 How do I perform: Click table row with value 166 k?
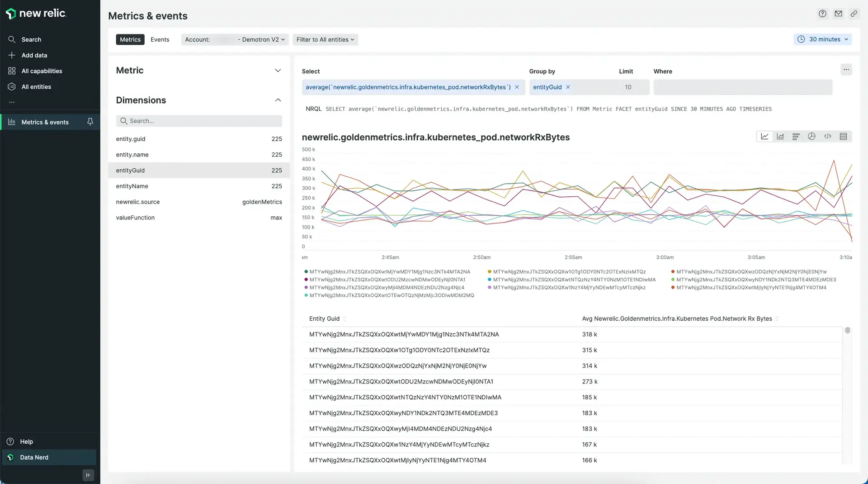tap(572, 460)
